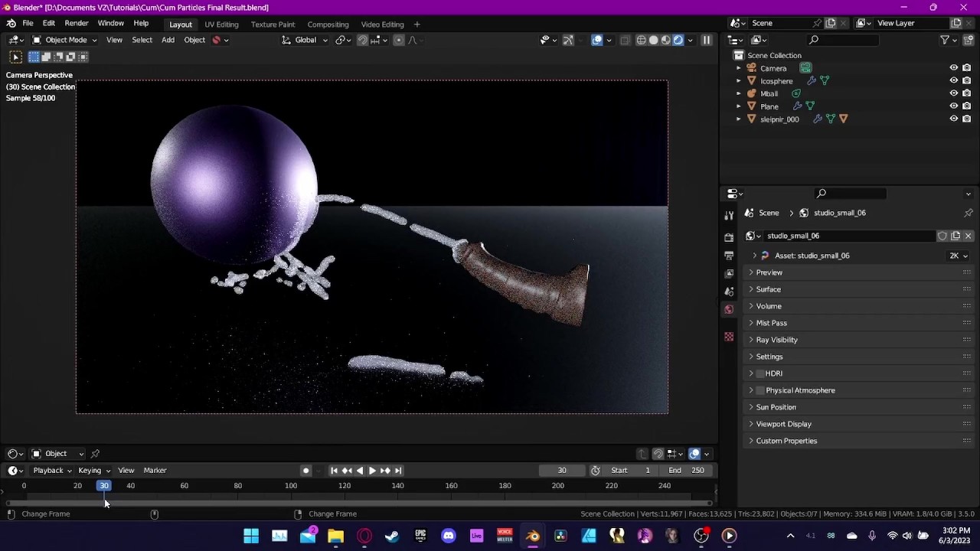Open the outliner filter icon
This screenshot has height=551, width=980.
(x=945, y=40)
